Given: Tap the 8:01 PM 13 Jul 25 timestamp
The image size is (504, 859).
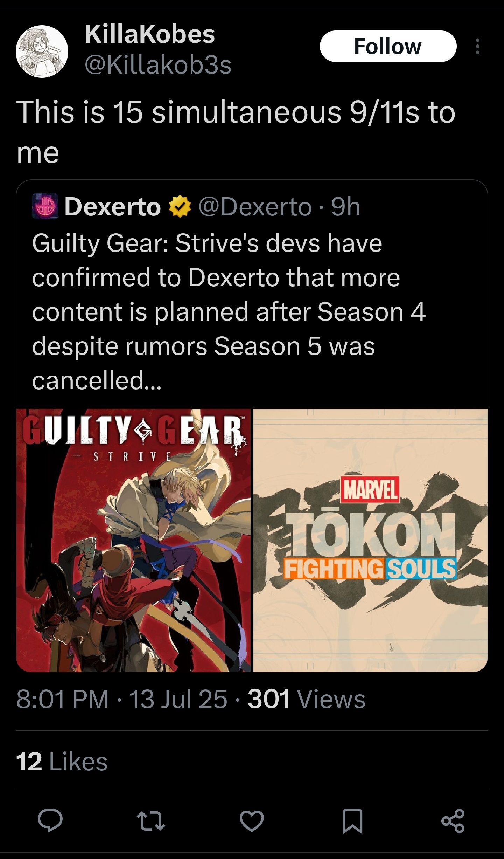Looking at the screenshot, I should pos(122,699).
